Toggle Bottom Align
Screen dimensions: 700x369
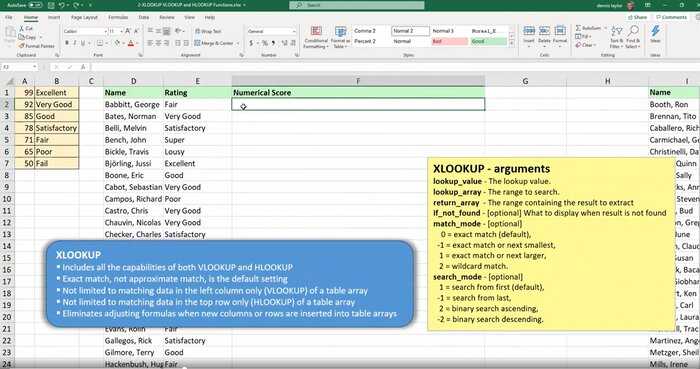click(167, 31)
